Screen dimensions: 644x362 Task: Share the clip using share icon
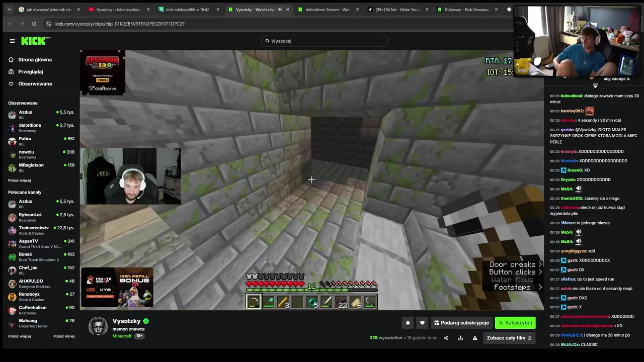coord(446,338)
